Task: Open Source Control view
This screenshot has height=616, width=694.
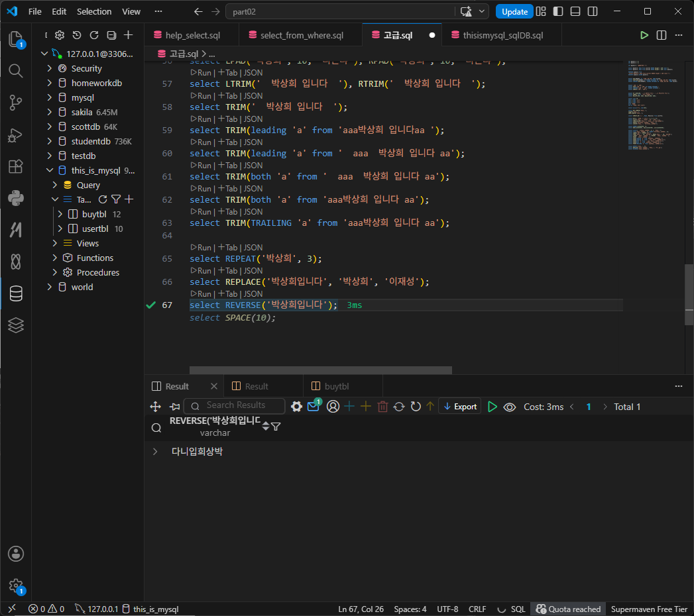Action: click(x=16, y=103)
